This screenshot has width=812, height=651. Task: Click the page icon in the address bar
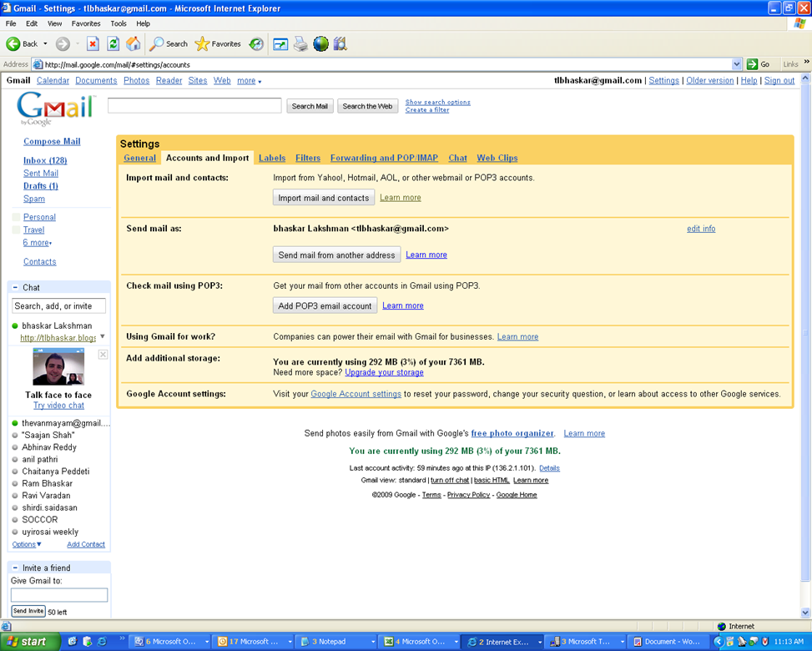coord(38,64)
